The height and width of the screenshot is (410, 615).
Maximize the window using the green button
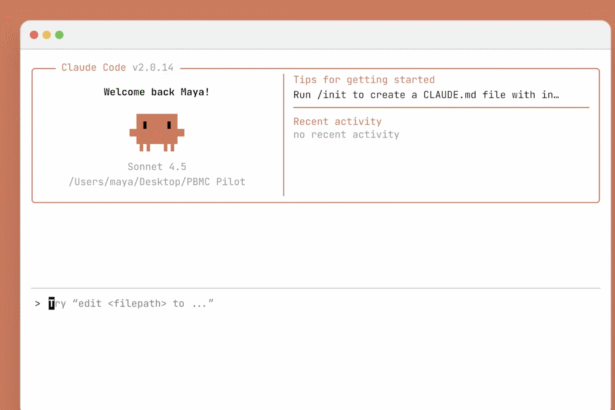coord(59,34)
